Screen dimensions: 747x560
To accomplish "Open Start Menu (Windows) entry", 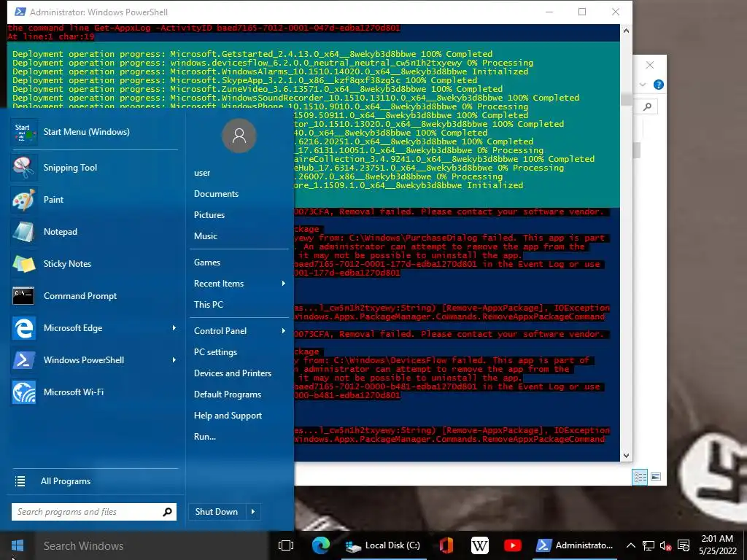I will pos(94,132).
